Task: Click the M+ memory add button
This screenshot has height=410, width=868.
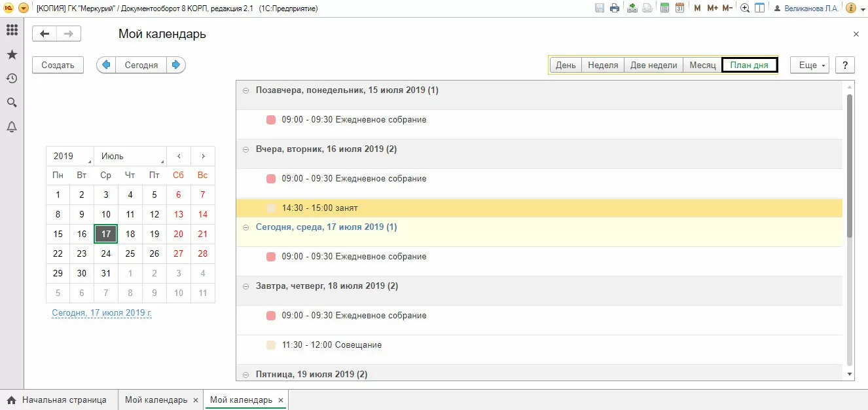Action: (712, 8)
